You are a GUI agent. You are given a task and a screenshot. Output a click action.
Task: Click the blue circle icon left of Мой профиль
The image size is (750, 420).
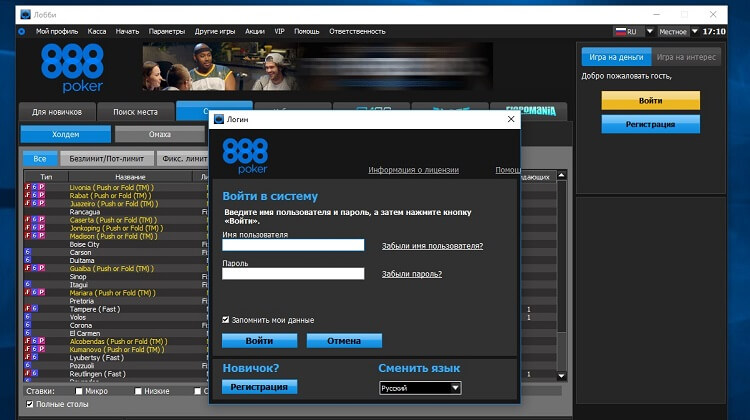pos(22,32)
